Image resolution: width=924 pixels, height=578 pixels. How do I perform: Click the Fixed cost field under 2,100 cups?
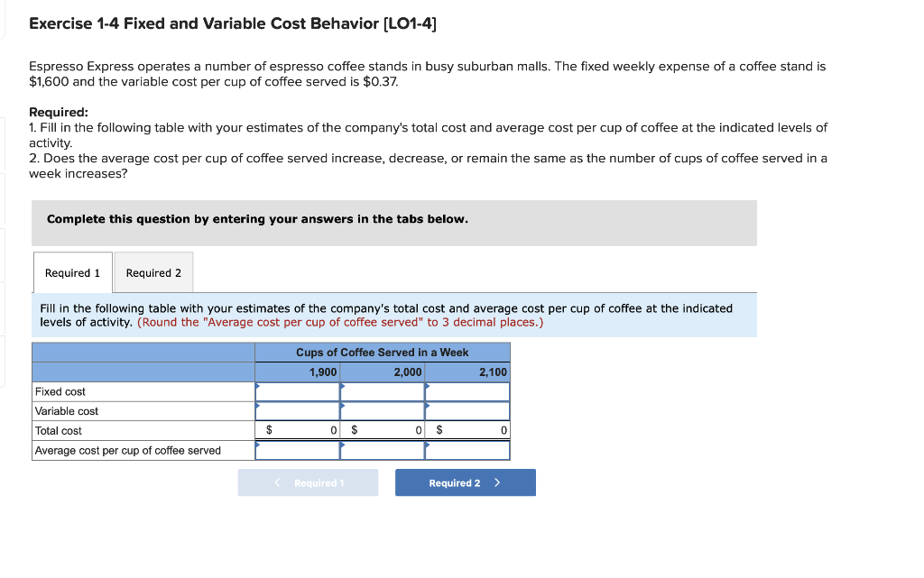tap(466, 391)
